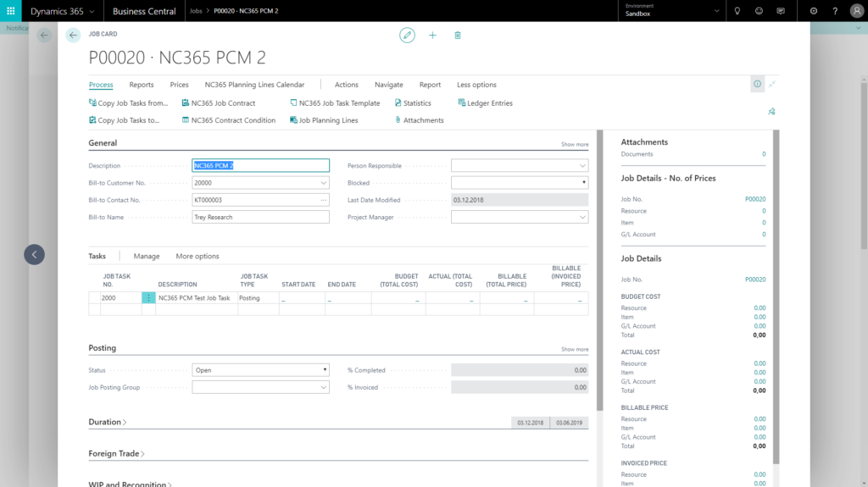Expand the Duration section
This screenshot has height=487, width=868.
click(x=108, y=422)
